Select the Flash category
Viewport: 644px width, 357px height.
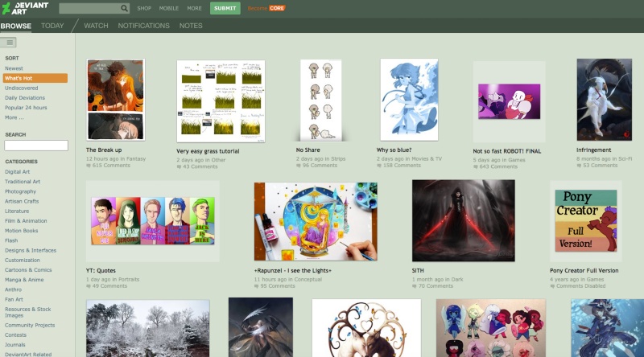[x=11, y=240]
